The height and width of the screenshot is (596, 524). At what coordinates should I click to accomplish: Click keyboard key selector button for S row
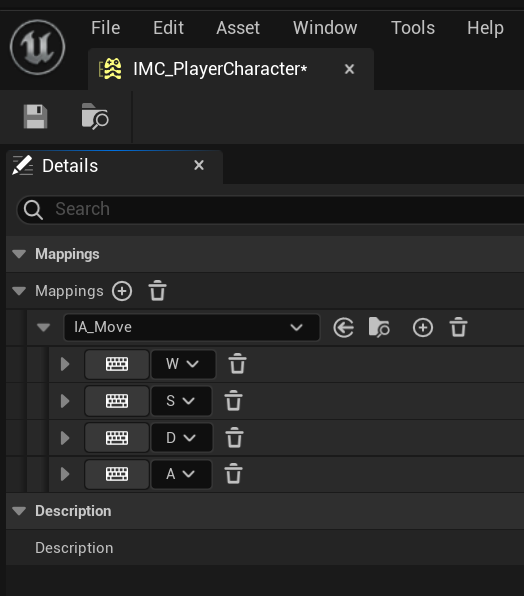click(x=117, y=401)
